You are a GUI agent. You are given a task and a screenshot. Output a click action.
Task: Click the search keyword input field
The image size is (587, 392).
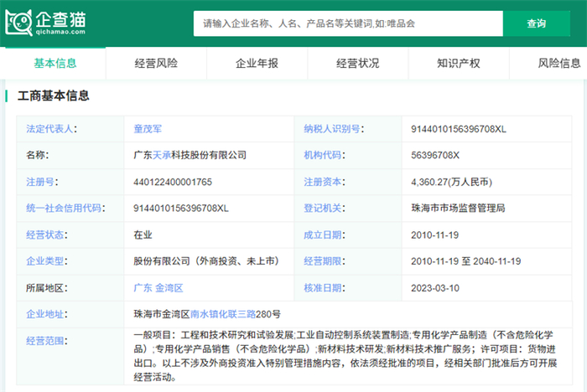coord(348,23)
